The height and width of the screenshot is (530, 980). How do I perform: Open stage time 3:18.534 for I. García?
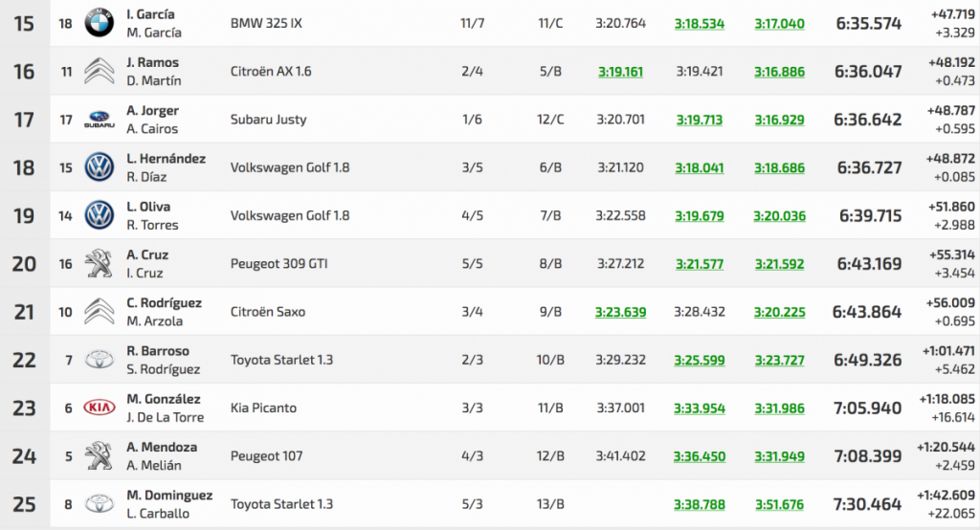point(699,24)
